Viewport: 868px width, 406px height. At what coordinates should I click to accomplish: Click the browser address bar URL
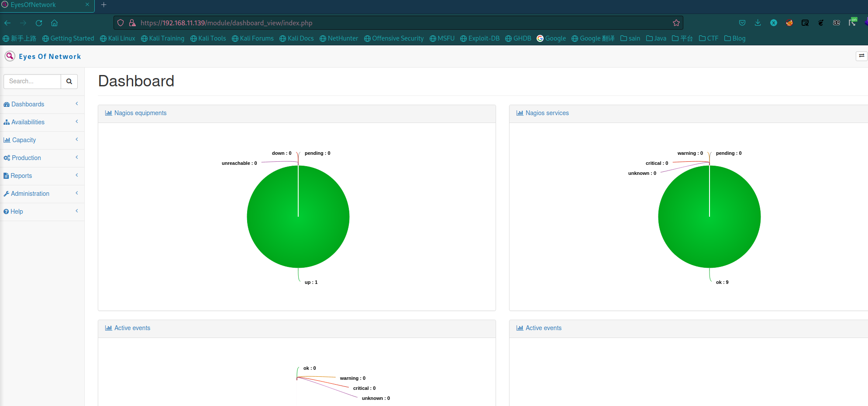[x=226, y=23]
